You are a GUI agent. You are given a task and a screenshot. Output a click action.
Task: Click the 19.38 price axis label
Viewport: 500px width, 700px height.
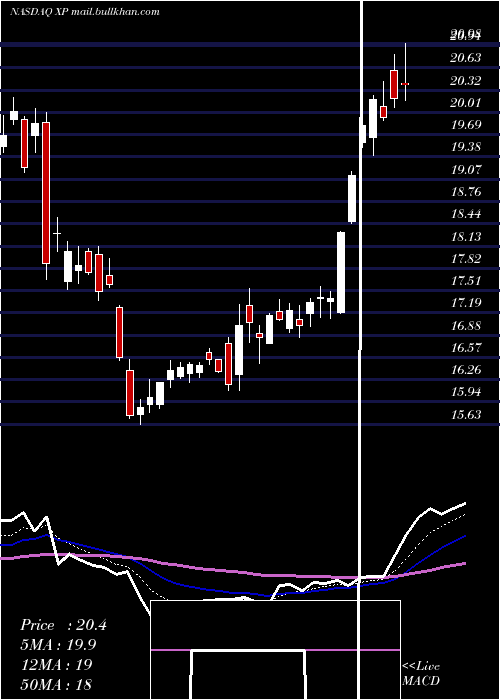[x=466, y=147]
